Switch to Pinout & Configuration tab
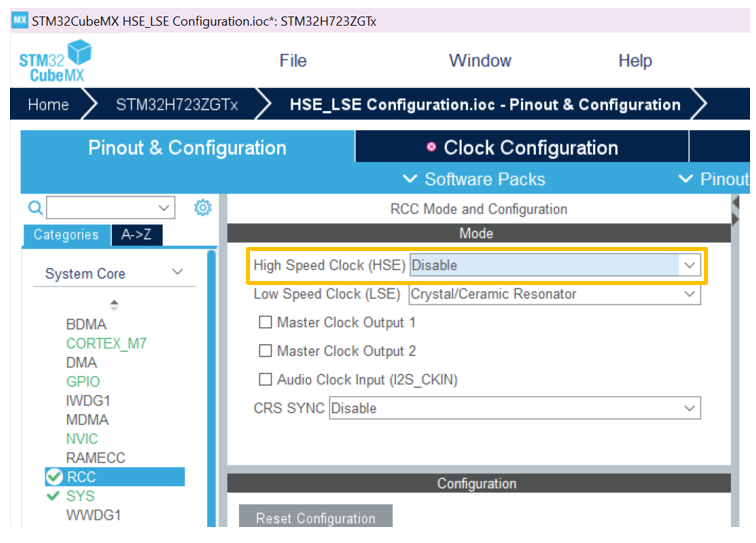 pyautogui.click(x=188, y=147)
